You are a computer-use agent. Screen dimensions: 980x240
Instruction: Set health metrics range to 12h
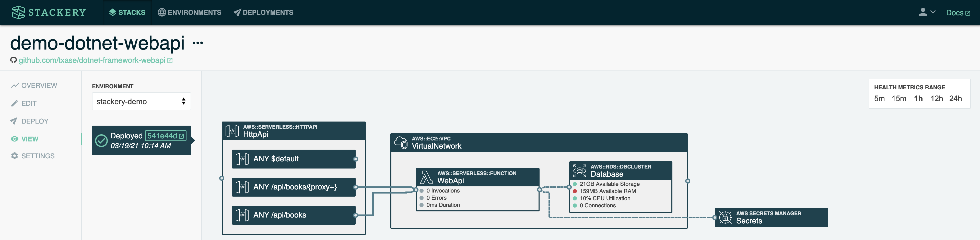(x=936, y=99)
